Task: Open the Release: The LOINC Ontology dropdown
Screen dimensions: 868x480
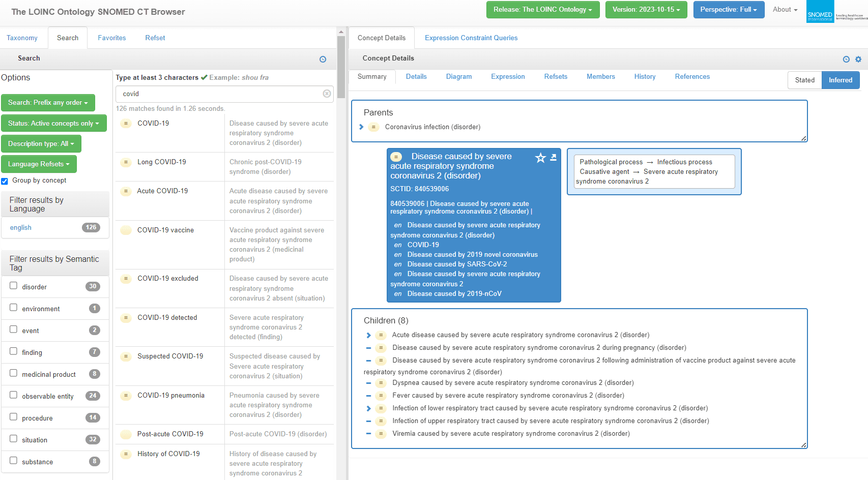Action: (543, 10)
